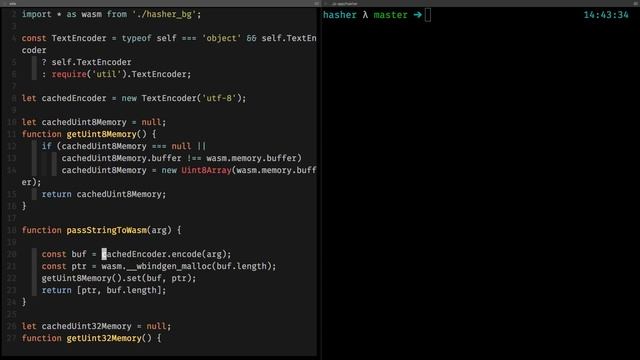Screen dimensions: 640x360
Task: Click the passStringToWasm function name
Action: click(x=107, y=230)
